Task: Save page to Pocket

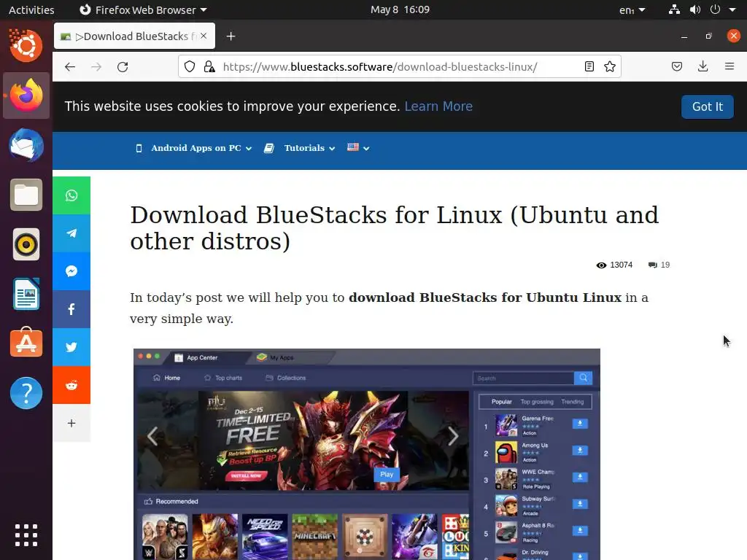Action: click(x=677, y=66)
